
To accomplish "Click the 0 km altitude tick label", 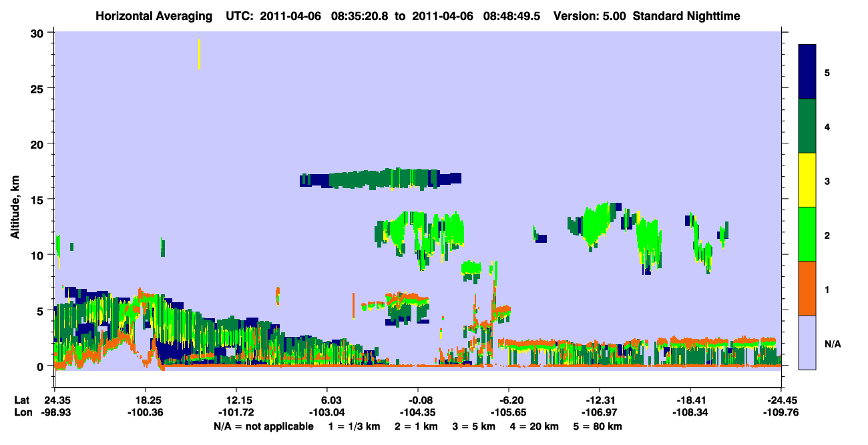I will pyautogui.click(x=42, y=366).
